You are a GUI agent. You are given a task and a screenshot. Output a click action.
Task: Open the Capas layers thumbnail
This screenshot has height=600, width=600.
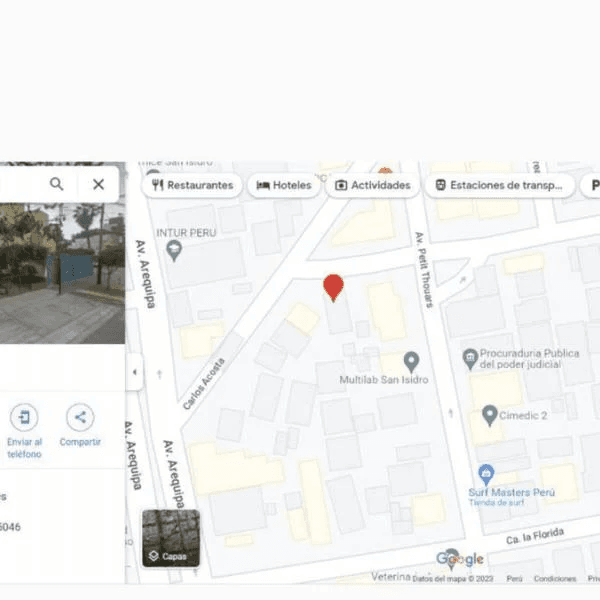[171, 538]
